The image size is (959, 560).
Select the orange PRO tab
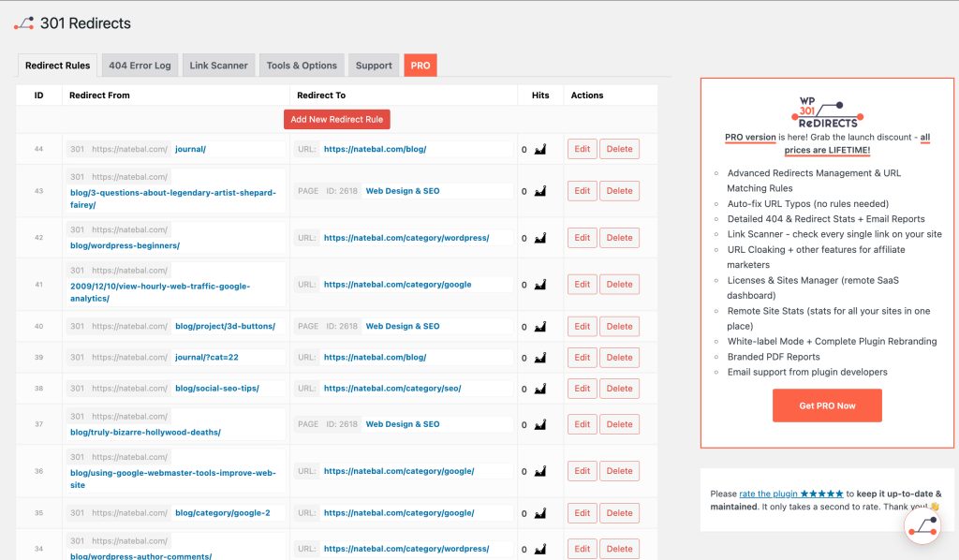(x=420, y=65)
